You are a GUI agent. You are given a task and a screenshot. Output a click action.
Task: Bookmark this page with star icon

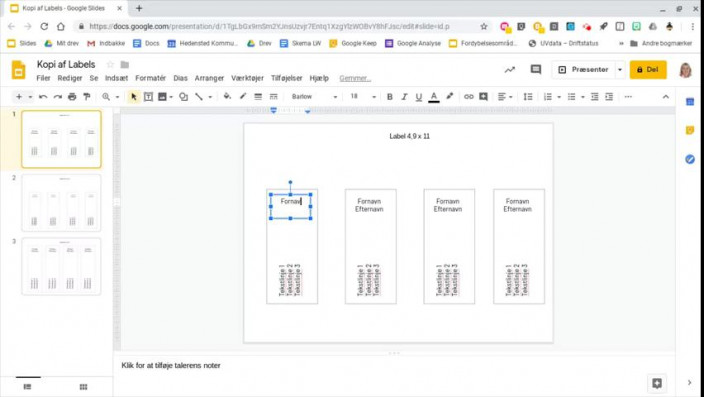[484, 26]
